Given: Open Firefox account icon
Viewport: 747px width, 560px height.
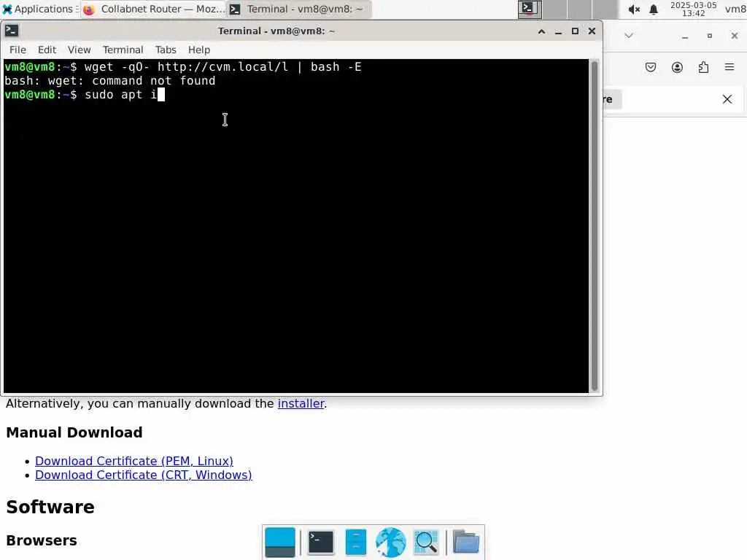Looking at the screenshot, I should pyautogui.click(x=677, y=67).
